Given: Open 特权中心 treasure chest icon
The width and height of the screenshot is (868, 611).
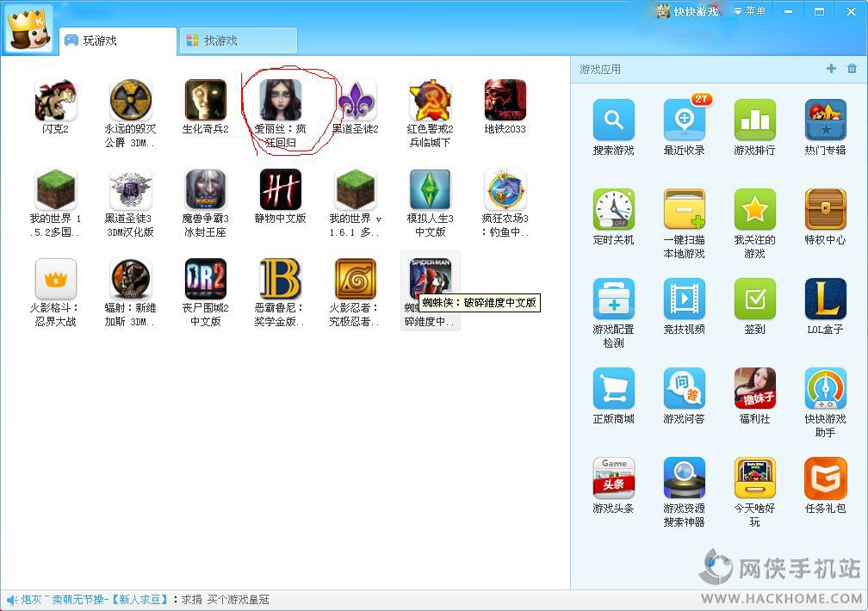Looking at the screenshot, I should coord(825,209).
